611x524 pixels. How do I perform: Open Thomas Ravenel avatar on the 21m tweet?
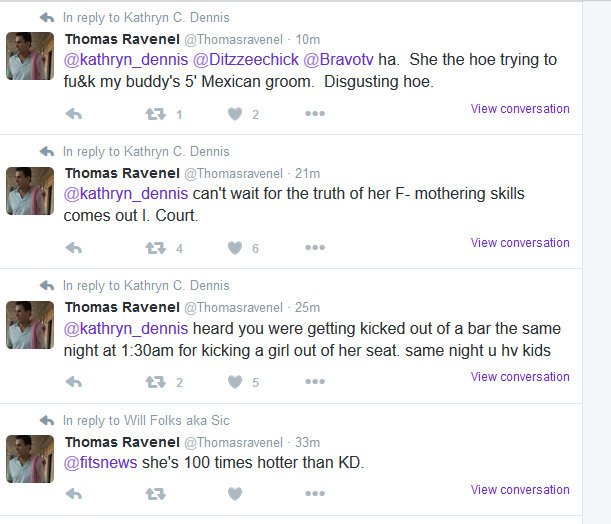[x=30, y=191]
